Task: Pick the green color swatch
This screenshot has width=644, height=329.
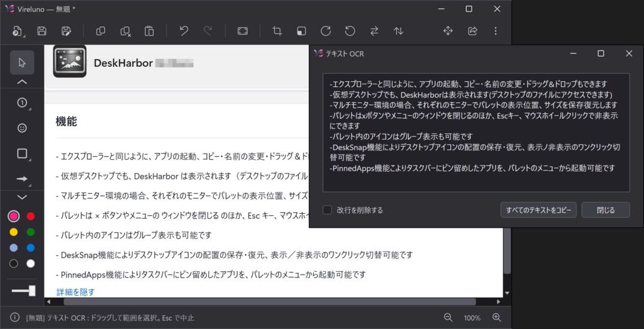Action: pyautogui.click(x=31, y=232)
